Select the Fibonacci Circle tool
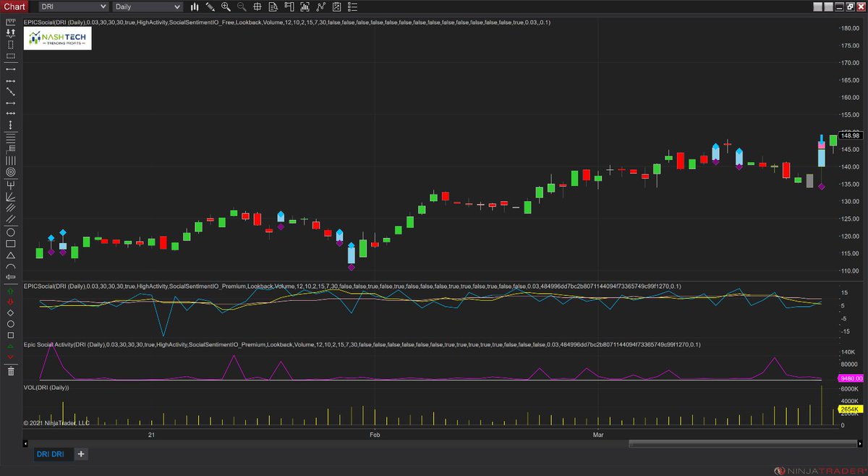 [x=11, y=172]
